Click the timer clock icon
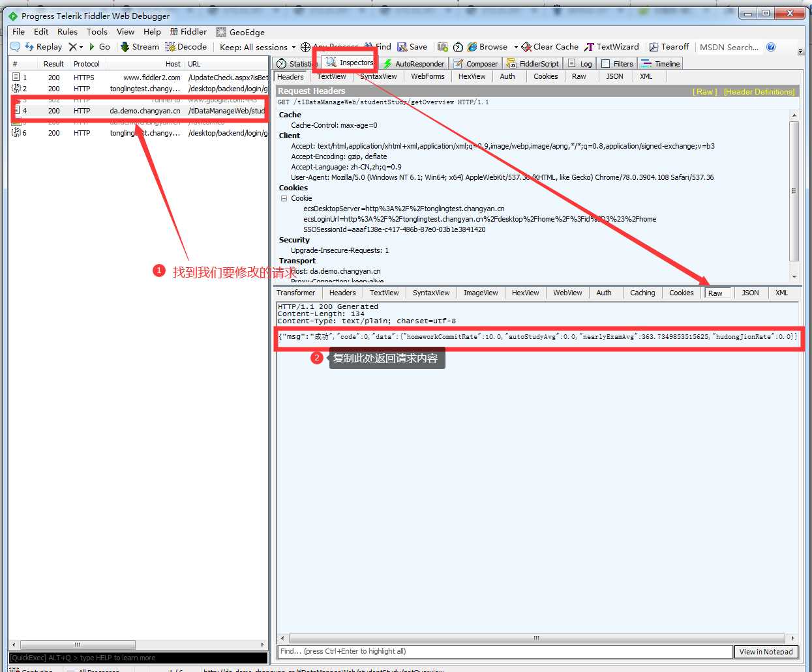 point(458,47)
